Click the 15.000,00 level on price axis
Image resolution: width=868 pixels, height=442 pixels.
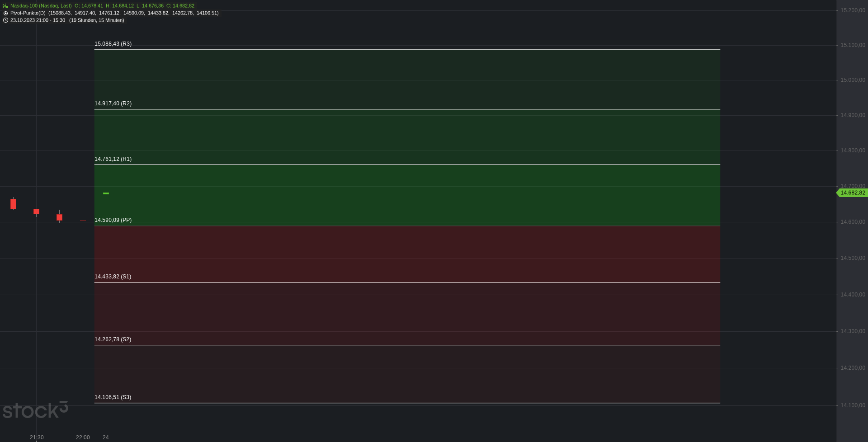pyautogui.click(x=853, y=80)
